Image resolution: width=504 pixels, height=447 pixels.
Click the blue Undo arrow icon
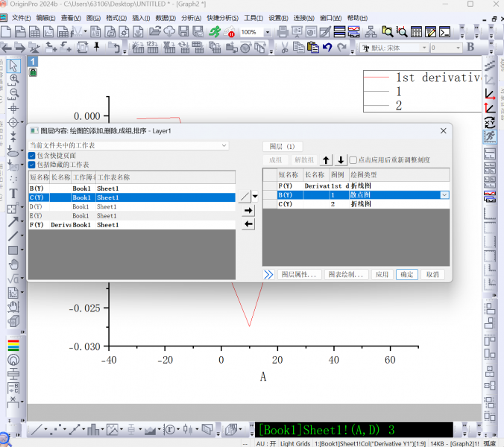click(327, 48)
